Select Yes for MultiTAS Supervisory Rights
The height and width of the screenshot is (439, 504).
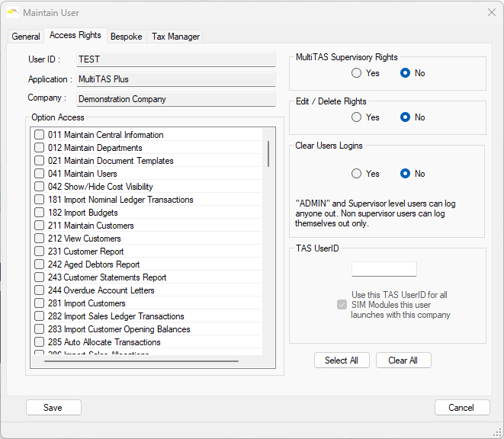click(356, 73)
